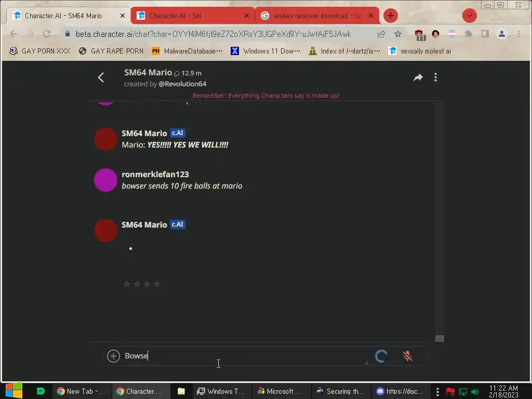Image resolution: width=532 pixels, height=399 pixels.
Task: Click Mario's red avatar beside 'YES WE WILL'
Action: [x=105, y=139]
